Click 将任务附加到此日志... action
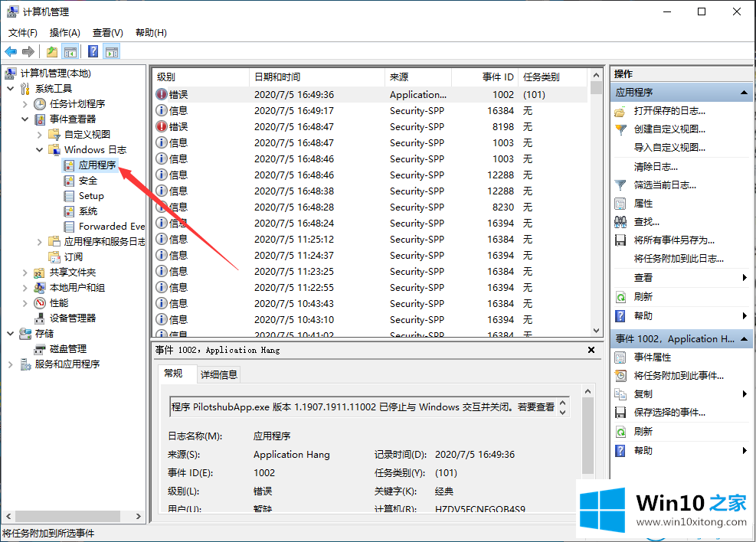Viewport: 756px width, 542px height. coord(679,259)
